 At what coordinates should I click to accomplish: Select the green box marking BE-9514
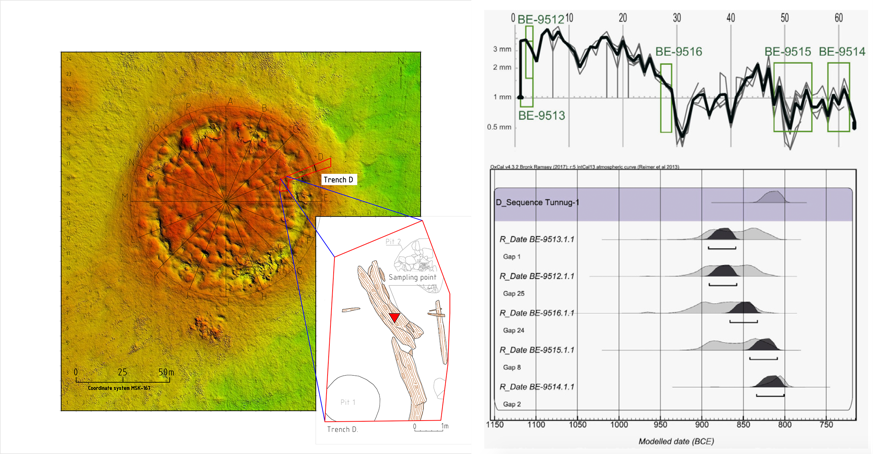(838, 96)
